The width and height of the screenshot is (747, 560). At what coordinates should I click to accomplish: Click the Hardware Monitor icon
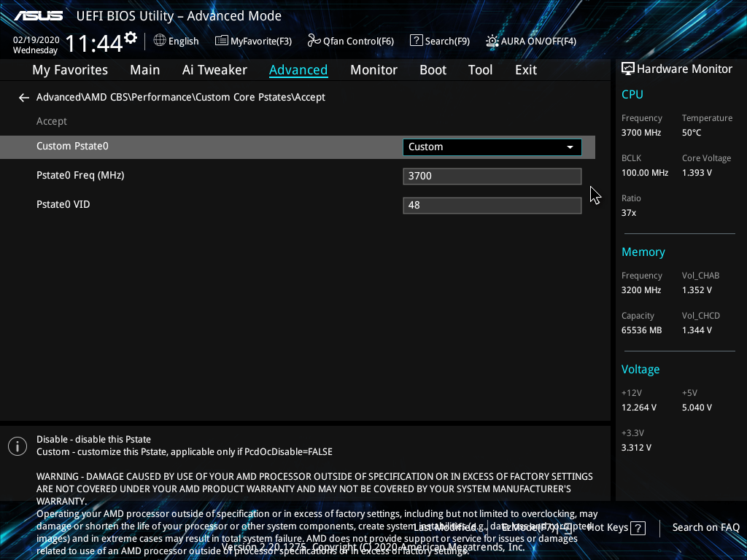click(x=627, y=69)
